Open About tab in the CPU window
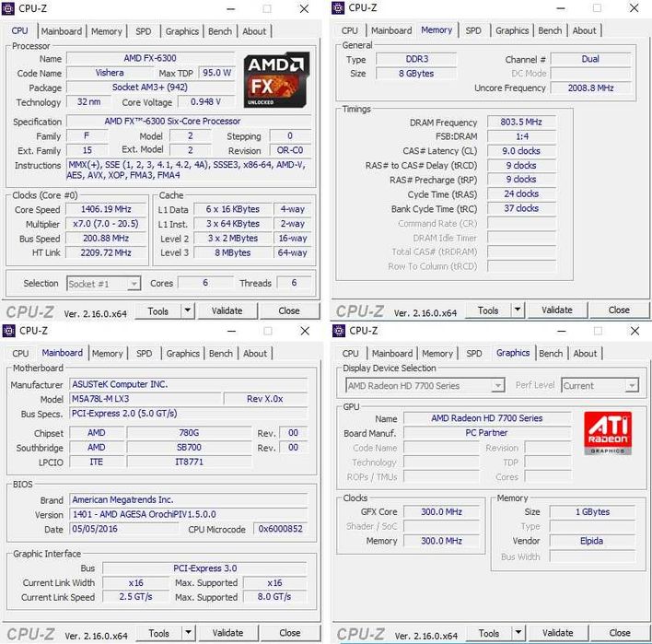Viewport: 652px width, 644px height. click(254, 31)
